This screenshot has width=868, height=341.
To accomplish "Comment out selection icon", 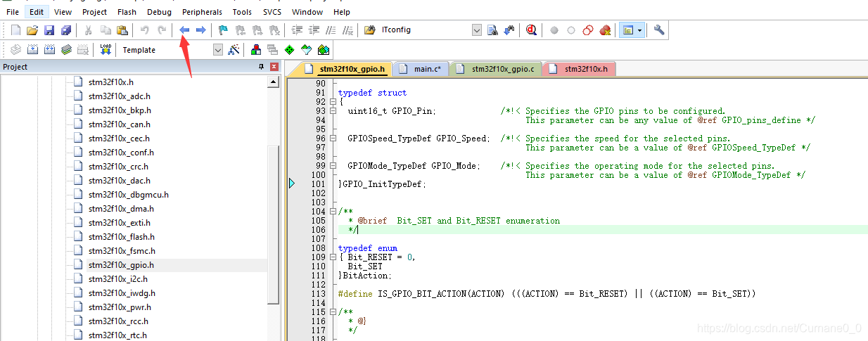I will pyautogui.click(x=331, y=30).
